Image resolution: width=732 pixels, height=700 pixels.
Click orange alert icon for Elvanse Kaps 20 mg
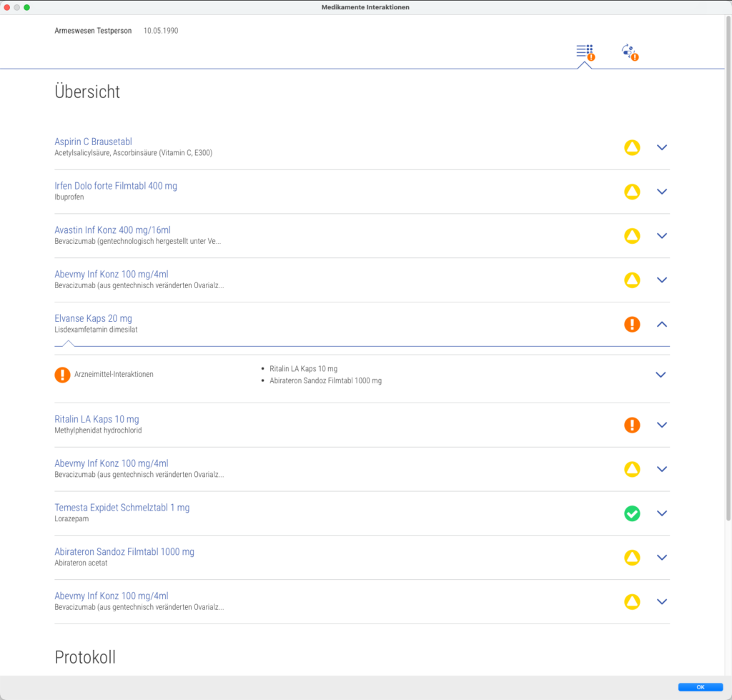tap(632, 324)
